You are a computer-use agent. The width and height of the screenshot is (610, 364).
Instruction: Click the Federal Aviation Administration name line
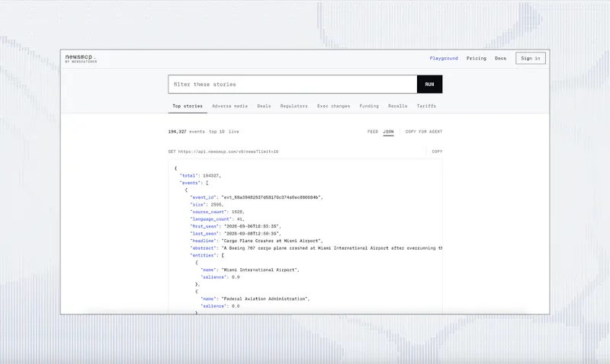255,299
